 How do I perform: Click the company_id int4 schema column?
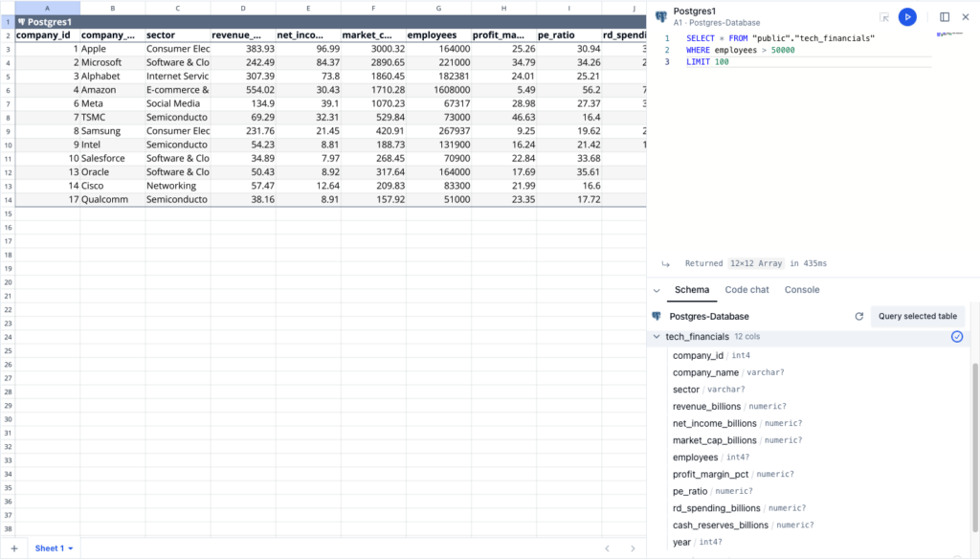(x=711, y=356)
